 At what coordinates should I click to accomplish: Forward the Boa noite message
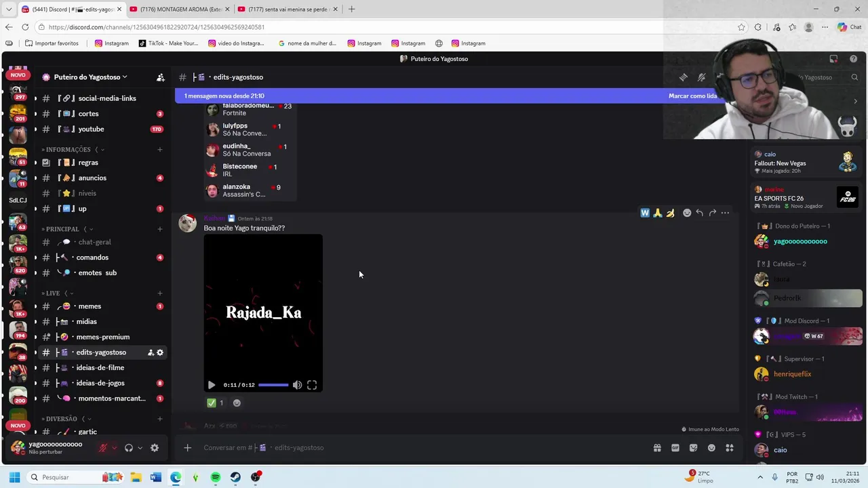click(x=712, y=213)
